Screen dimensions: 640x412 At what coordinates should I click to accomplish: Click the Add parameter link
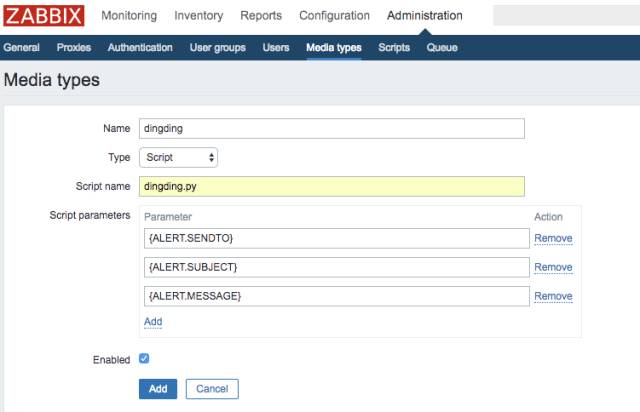[x=153, y=322]
